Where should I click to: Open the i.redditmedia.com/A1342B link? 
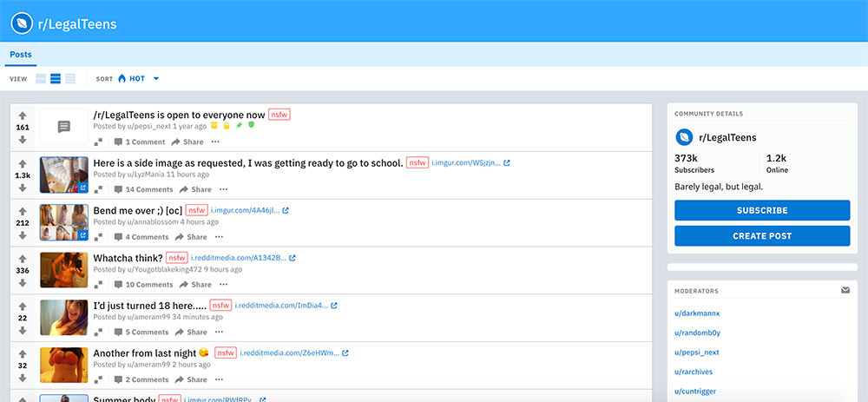click(x=239, y=258)
